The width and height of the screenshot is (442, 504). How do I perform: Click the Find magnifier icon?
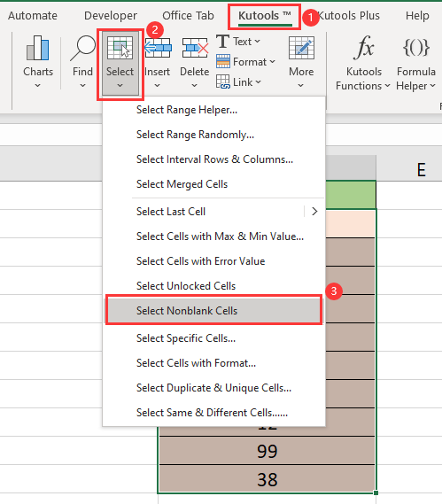point(82,48)
